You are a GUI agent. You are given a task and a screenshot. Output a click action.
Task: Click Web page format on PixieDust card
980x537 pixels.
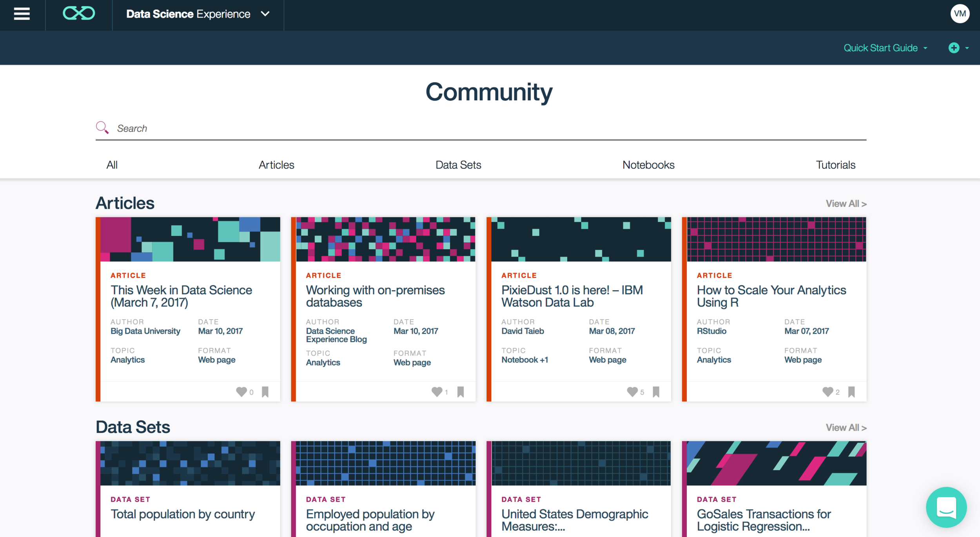click(x=608, y=360)
